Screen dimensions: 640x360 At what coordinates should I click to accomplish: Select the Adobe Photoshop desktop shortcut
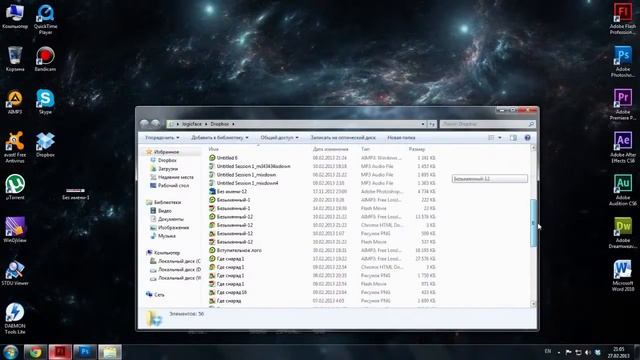click(623, 62)
